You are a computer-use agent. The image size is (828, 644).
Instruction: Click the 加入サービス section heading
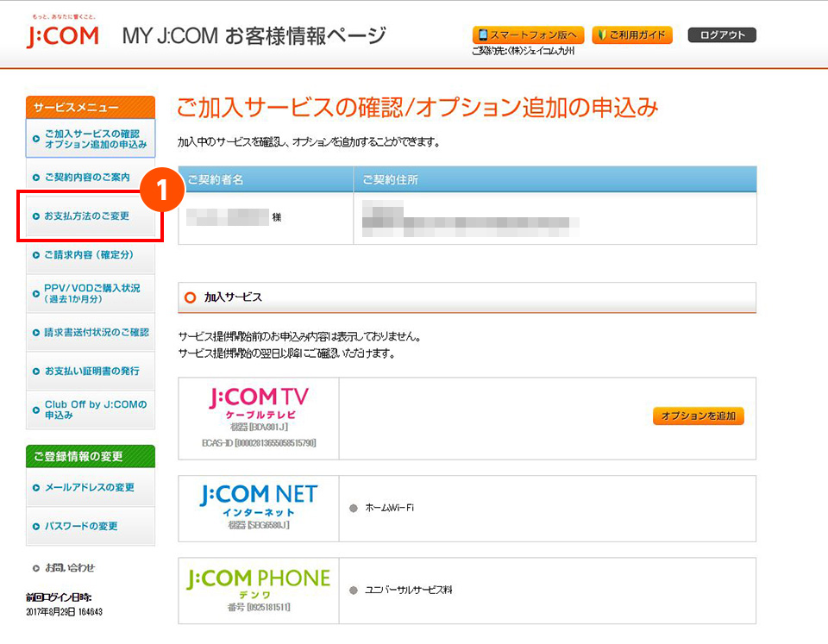(x=233, y=297)
